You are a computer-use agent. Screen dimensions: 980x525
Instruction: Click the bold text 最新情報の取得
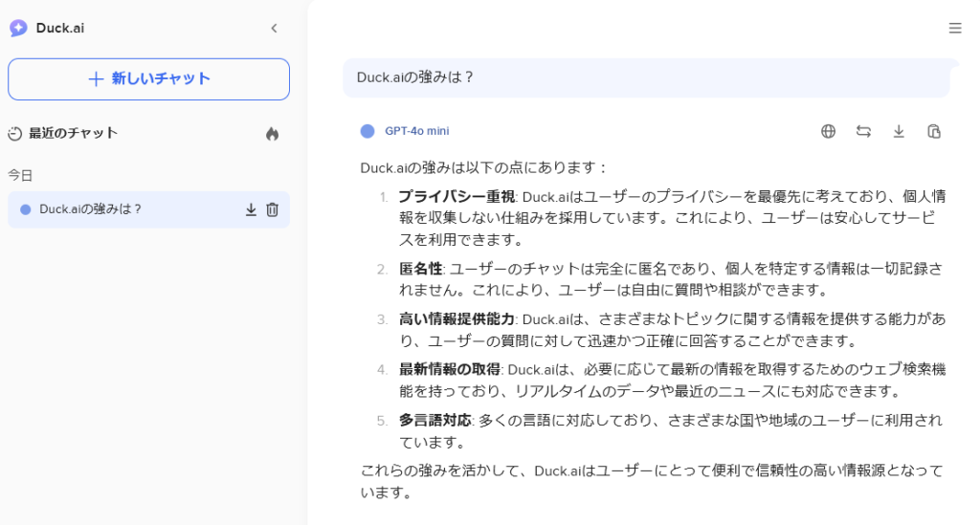[450, 369]
